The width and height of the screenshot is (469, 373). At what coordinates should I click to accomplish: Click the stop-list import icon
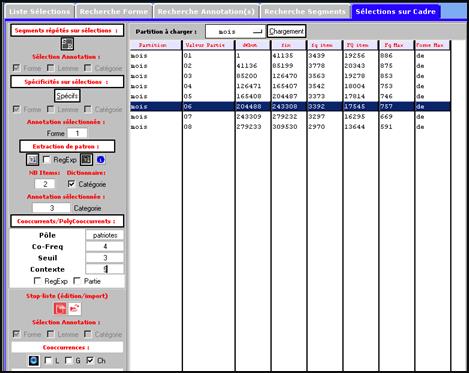pos(75,309)
